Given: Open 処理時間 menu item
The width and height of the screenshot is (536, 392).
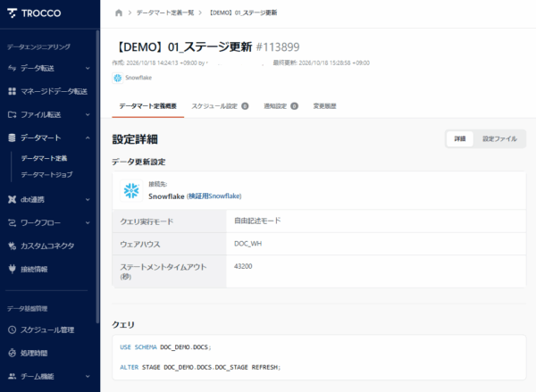Looking at the screenshot, I should click(34, 354).
